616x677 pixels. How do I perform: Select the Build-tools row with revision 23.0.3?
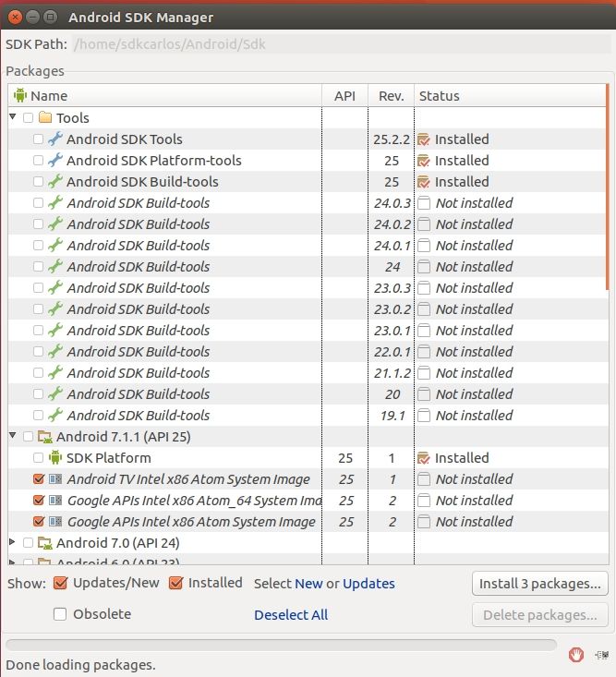coord(307,287)
